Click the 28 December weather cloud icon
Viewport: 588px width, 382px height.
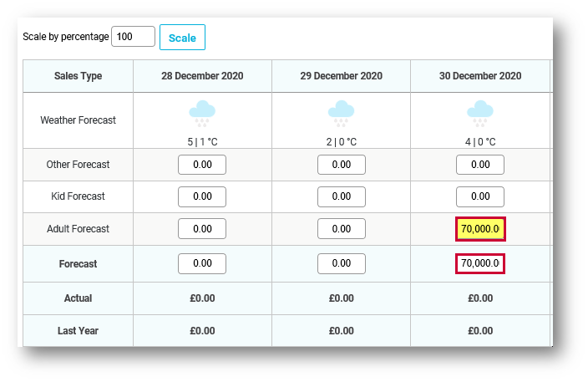tap(202, 114)
